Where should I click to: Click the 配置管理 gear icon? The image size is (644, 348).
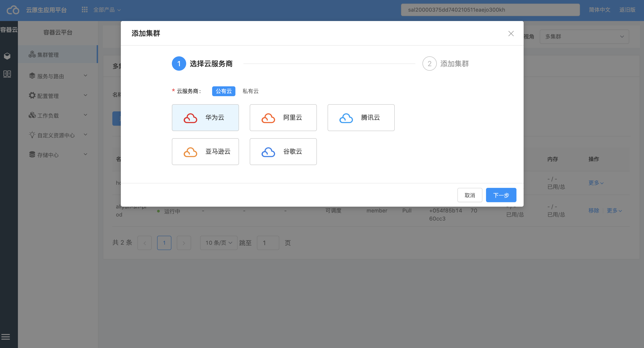click(x=32, y=95)
